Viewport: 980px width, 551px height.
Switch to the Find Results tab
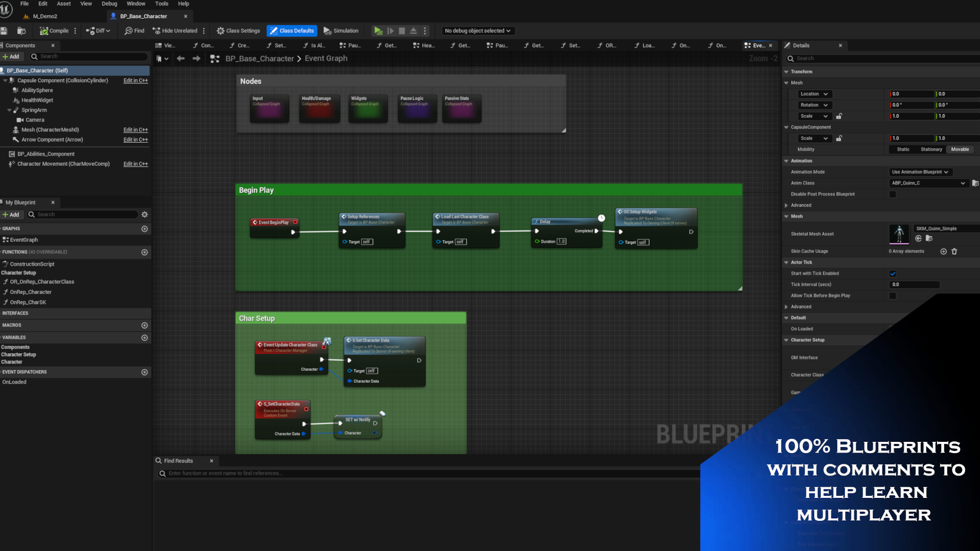pyautogui.click(x=179, y=461)
